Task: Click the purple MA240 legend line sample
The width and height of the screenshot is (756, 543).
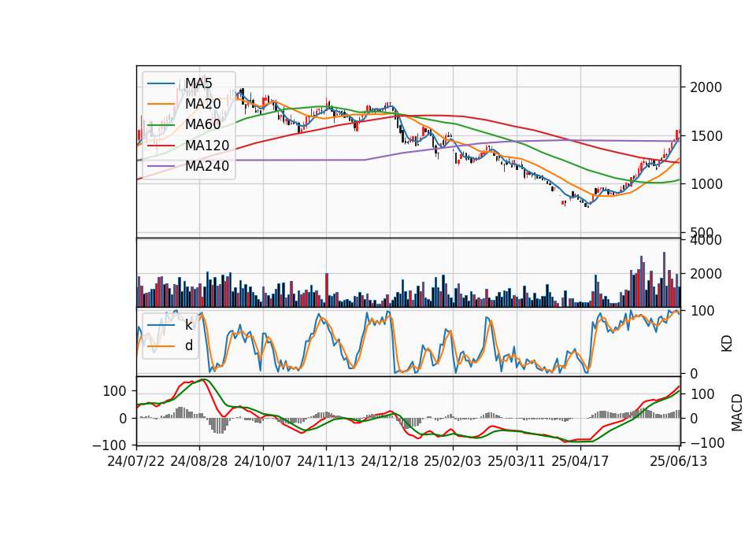Action: (x=161, y=166)
